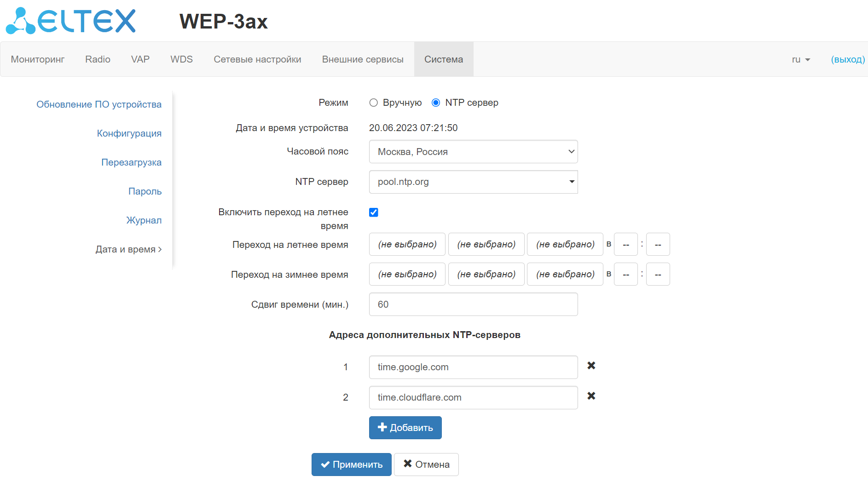This screenshot has height=482, width=868.
Task: Click the Eltex logo
Action: click(x=71, y=21)
